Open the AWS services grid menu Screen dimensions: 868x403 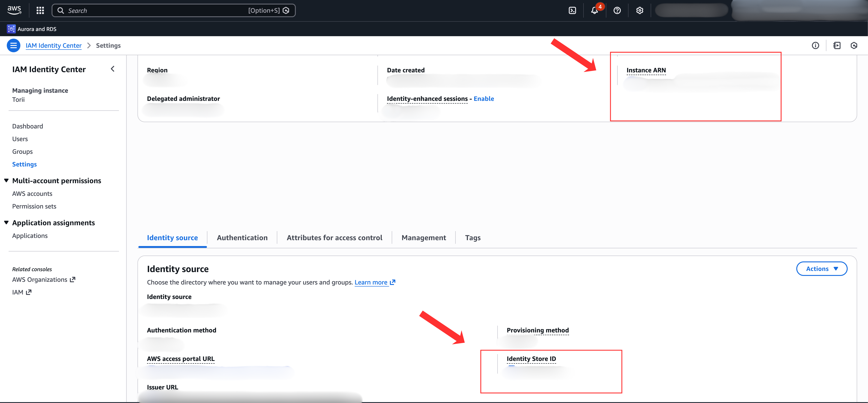[40, 10]
